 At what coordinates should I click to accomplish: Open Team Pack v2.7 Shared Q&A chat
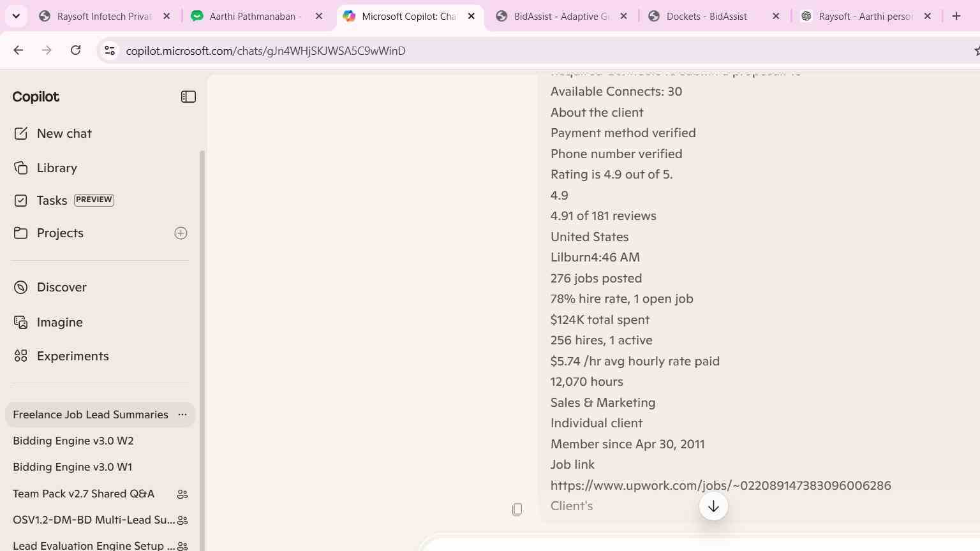[x=84, y=494]
